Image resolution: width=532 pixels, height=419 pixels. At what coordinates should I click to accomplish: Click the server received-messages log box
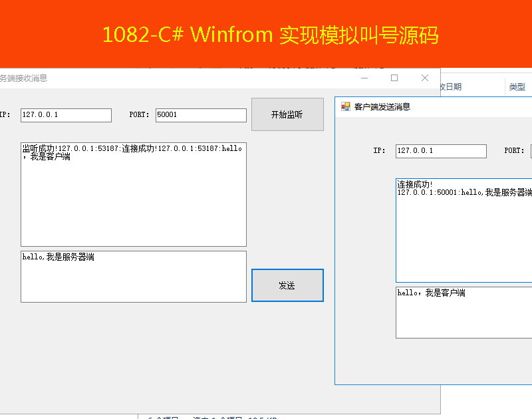(134, 194)
